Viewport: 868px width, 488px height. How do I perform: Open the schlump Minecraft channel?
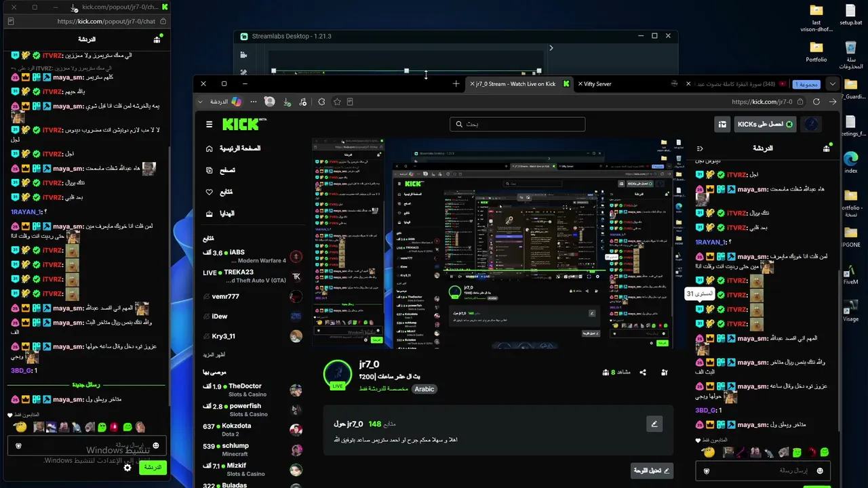tap(252, 449)
